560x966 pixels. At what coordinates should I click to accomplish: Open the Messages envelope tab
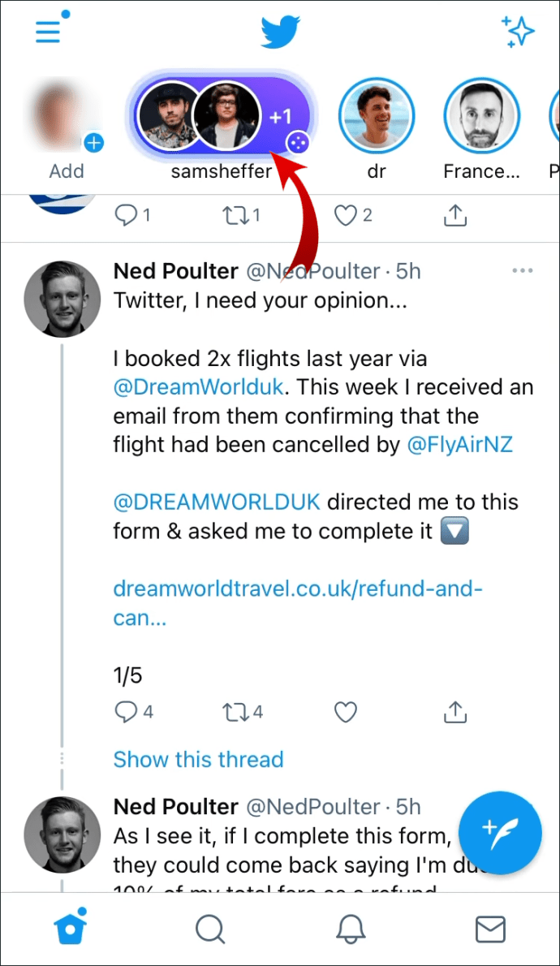490,929
